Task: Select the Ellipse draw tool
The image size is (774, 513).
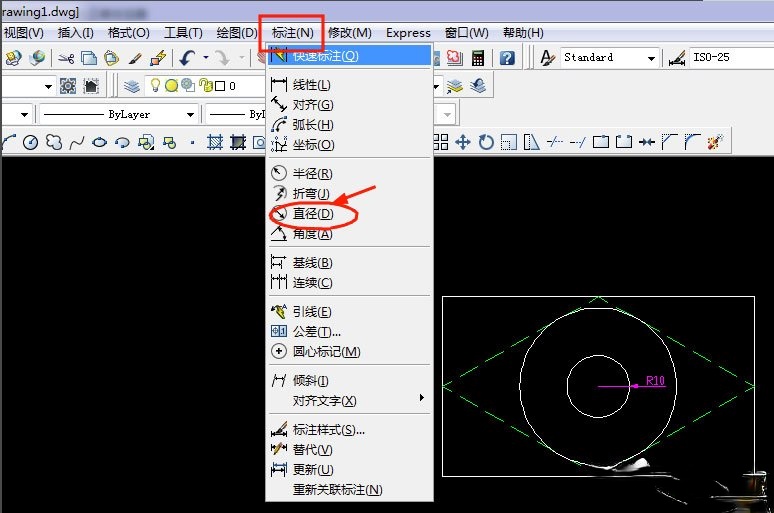Action: click(x=100, y=143)
